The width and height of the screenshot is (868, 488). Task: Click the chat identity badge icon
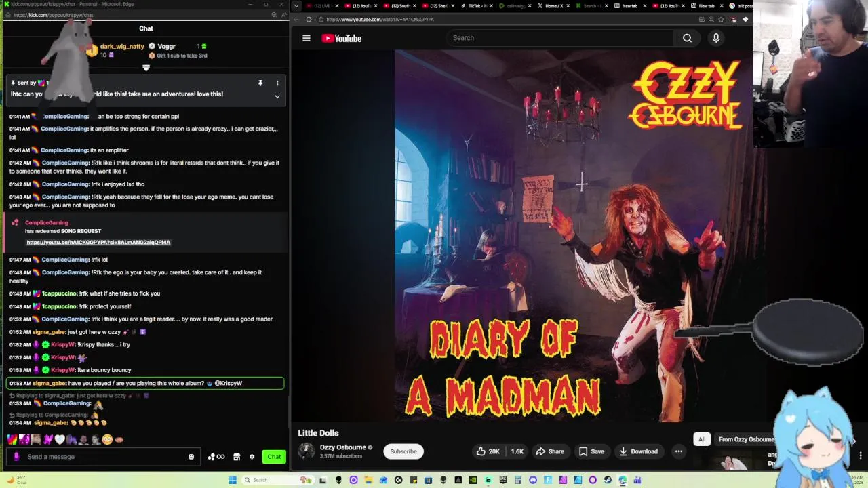(16, 457)
